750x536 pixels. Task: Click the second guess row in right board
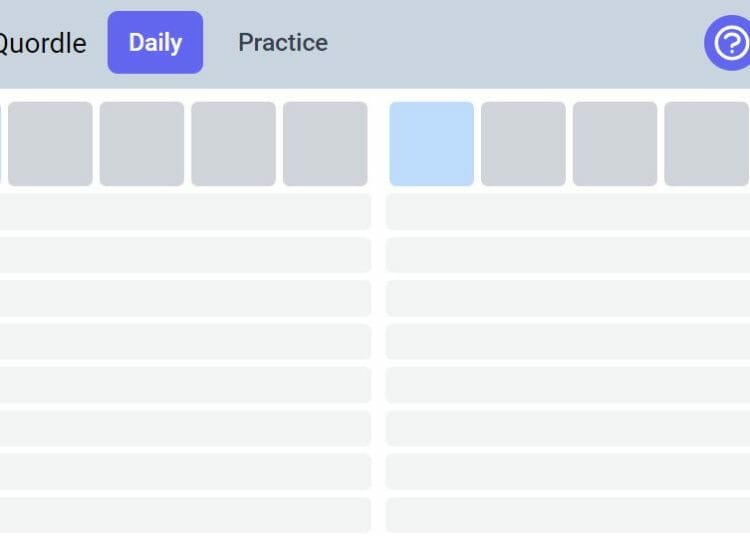(568, 211)
